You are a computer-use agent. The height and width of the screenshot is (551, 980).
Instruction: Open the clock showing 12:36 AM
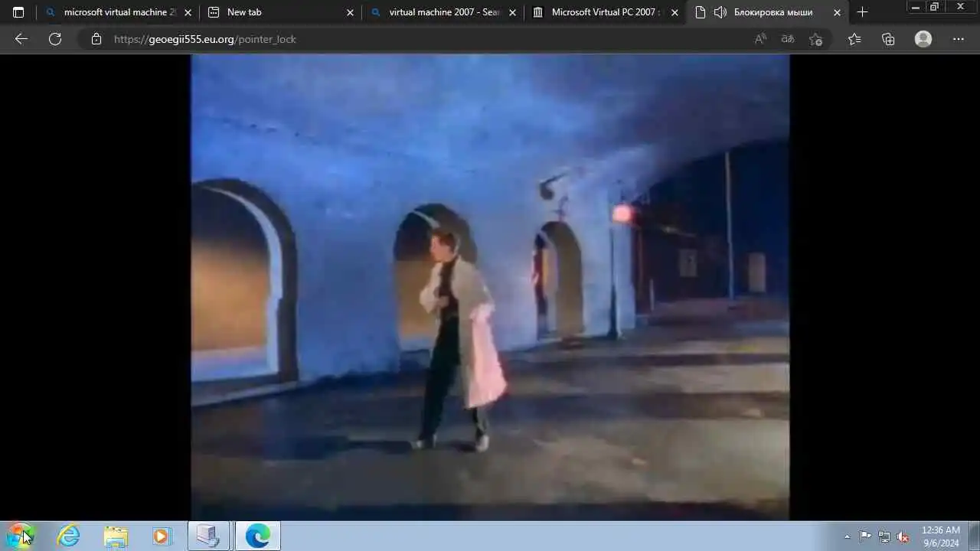click(x=941, y=536)
